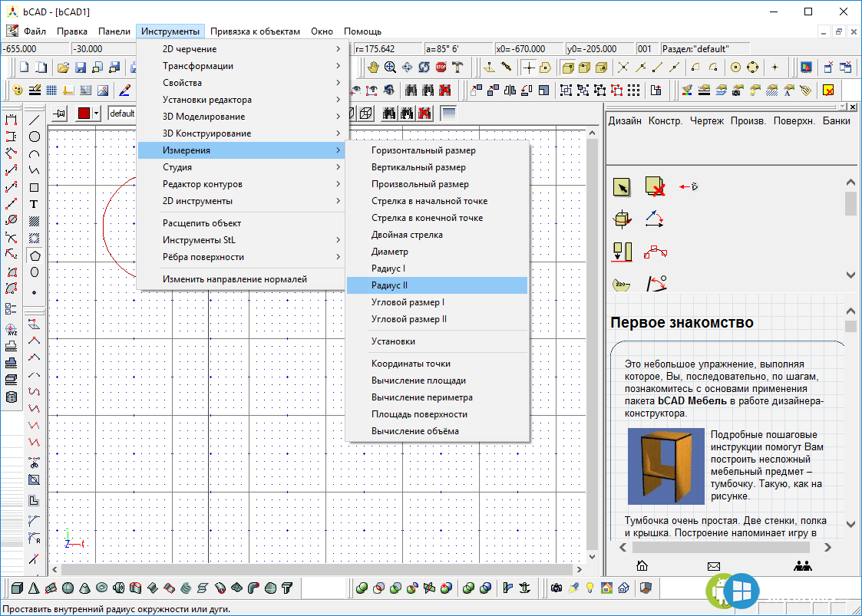The image size is (862, 616).
Task: Select Горизонтальный размер menu item
Action: pos(437,150)
